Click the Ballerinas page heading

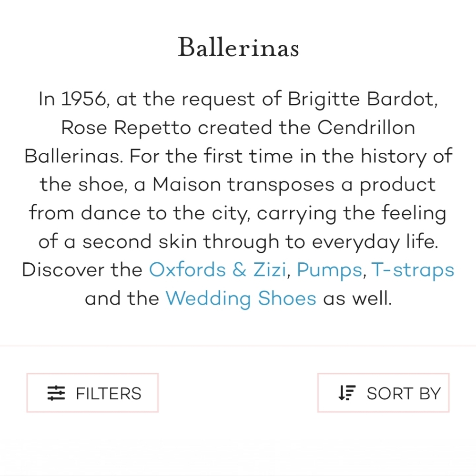click(x=238, y=47)
